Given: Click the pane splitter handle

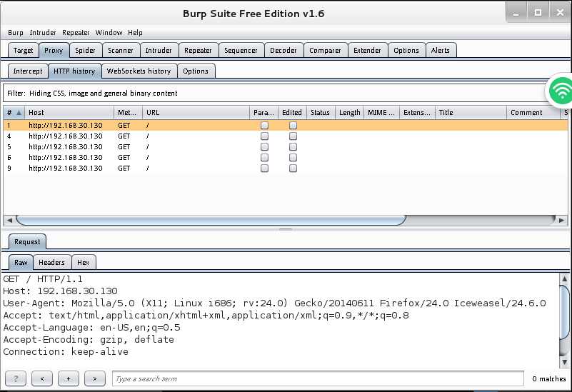Looking at the screenshot, I should [x=285, y=229].
